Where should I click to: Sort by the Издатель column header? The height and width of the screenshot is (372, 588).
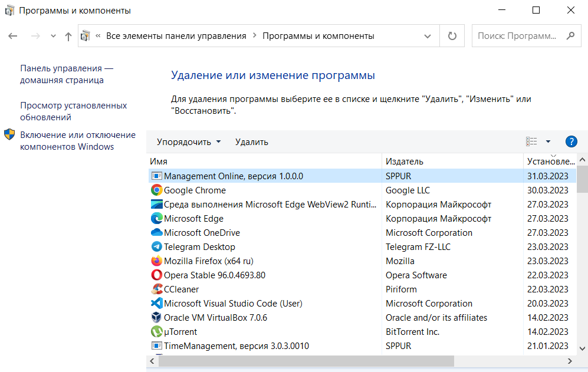[x=452, y=162]
